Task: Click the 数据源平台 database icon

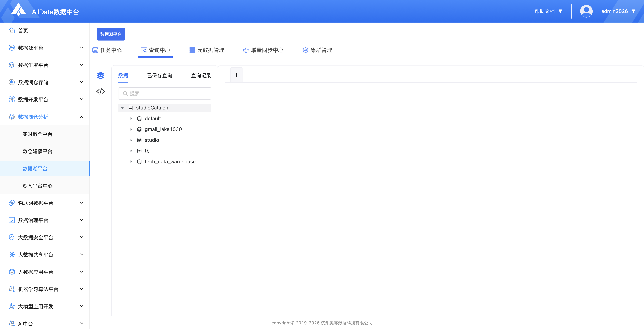Action: (x=11, y=48)
